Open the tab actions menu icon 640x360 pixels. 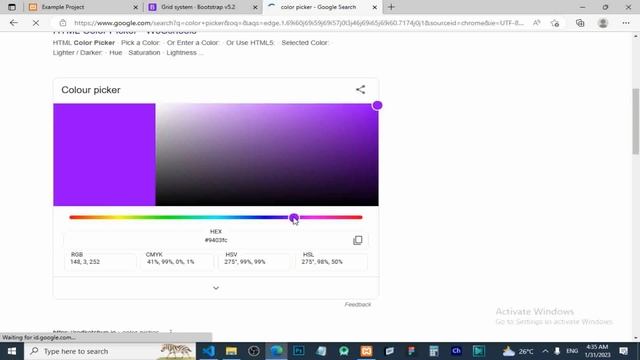pyautogui.click(x=12, y=7)
